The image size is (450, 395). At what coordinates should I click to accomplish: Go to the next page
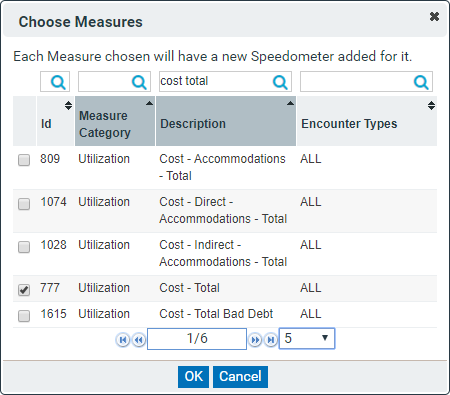(x=255, y=340)
